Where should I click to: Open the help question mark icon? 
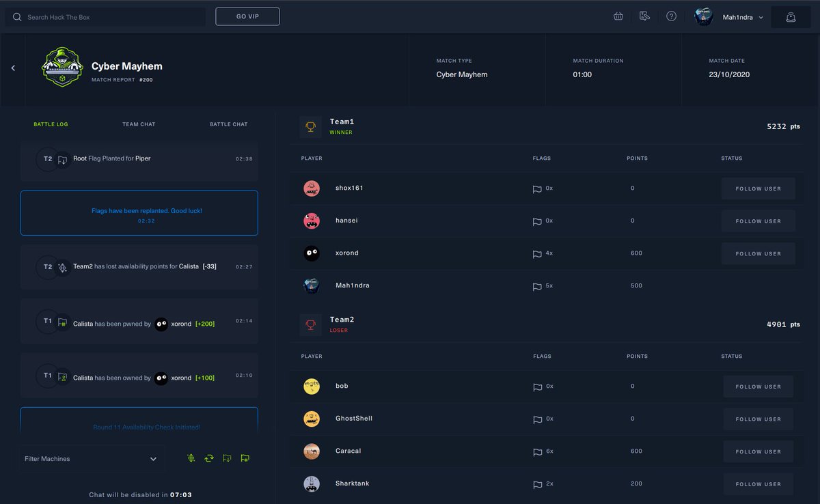[671, 16]
